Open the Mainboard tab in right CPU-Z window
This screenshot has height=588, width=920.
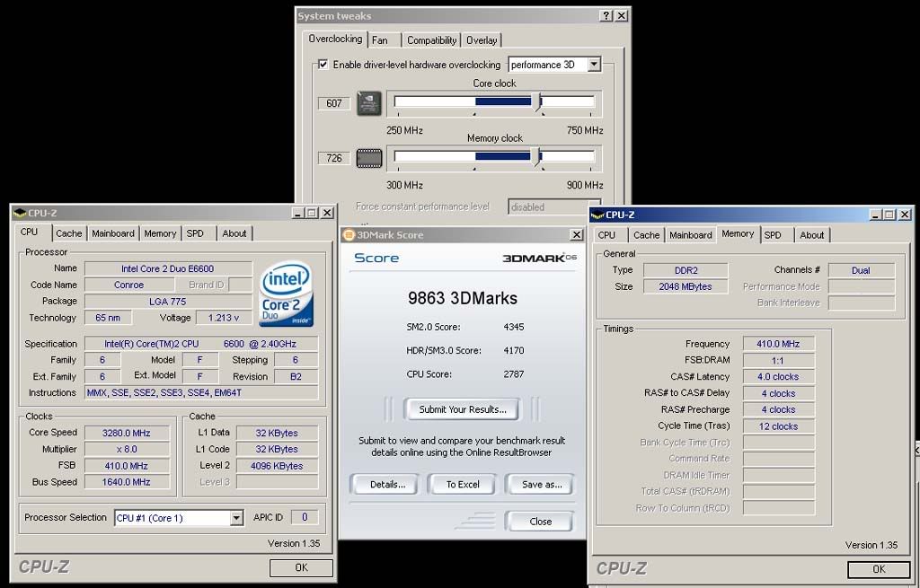pyautogui.click(x=691, y=235)
